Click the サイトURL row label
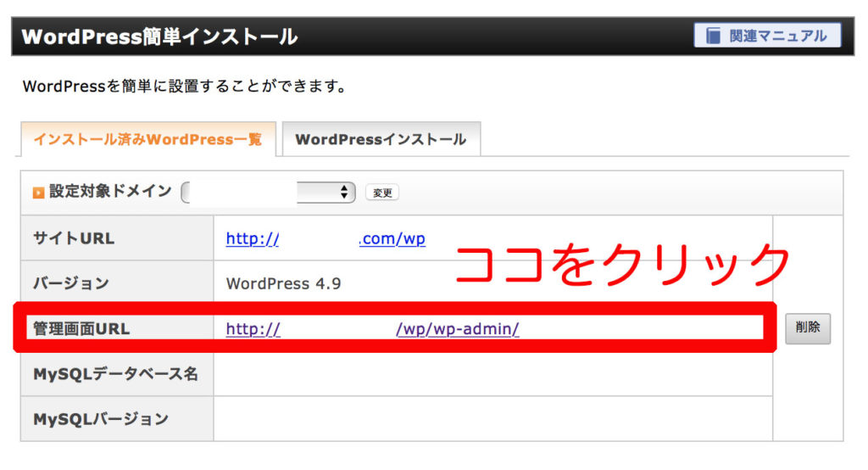This screenshot has height=470, width=868. click(x=74, y=238)
